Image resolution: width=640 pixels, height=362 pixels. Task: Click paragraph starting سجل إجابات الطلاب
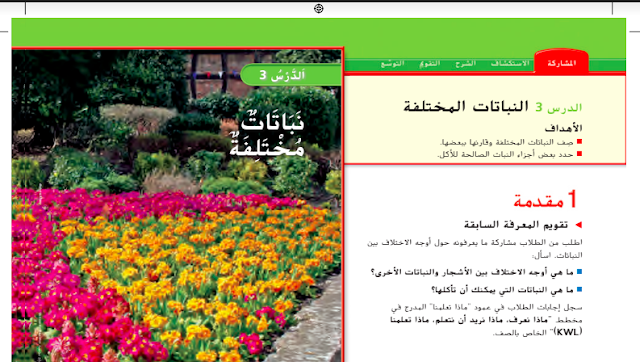486,320
